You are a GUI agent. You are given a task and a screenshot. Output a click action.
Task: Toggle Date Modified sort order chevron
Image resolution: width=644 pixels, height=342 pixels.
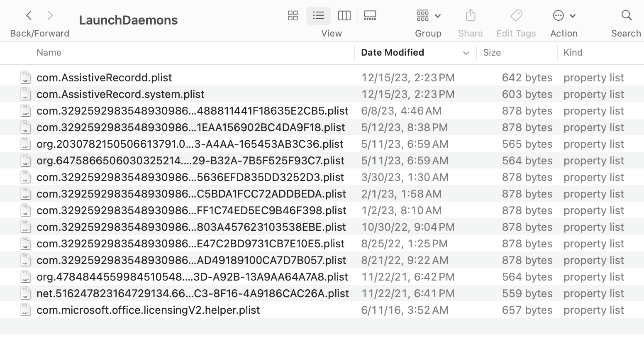[466, 53]
